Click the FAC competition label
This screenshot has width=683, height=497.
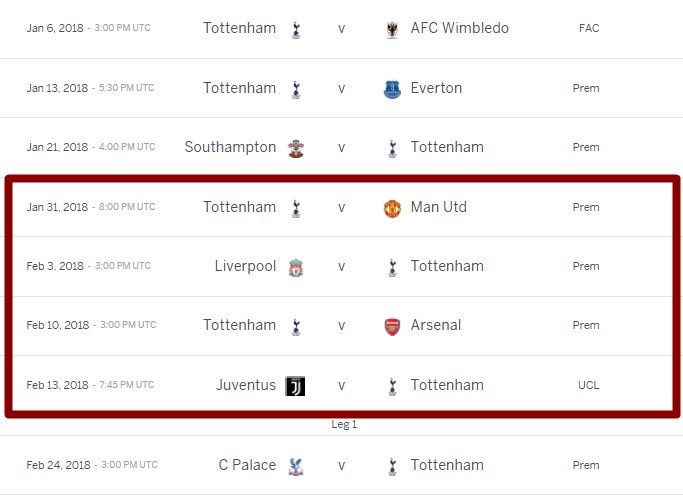click(x=589, y=28)
